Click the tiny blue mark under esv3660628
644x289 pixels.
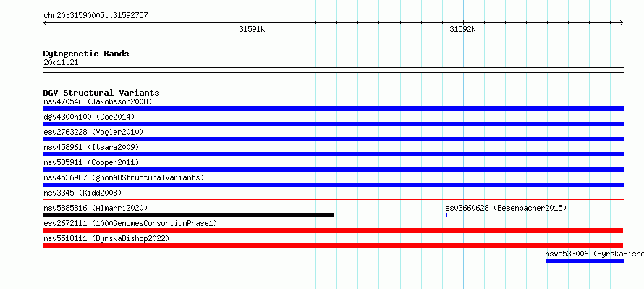click(x=446, y=215)
